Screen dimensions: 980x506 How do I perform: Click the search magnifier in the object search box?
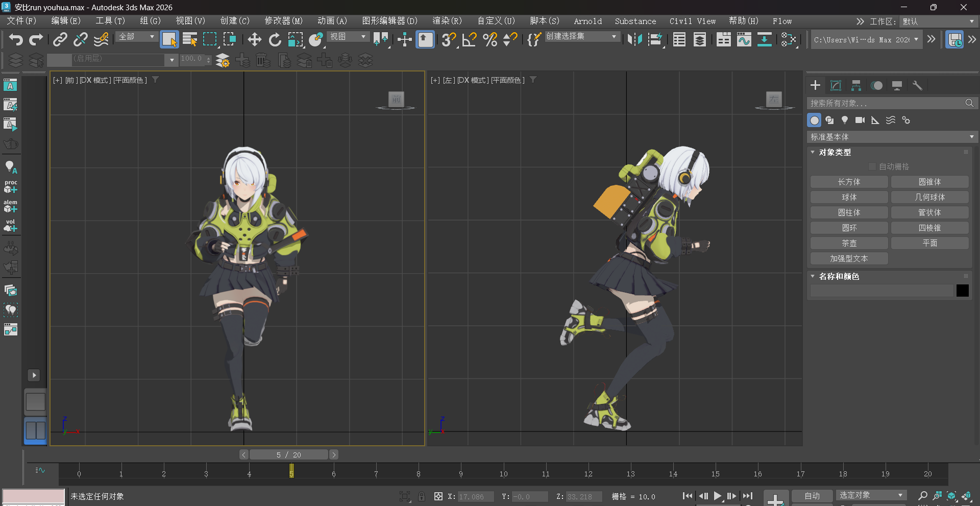[969, 103]
